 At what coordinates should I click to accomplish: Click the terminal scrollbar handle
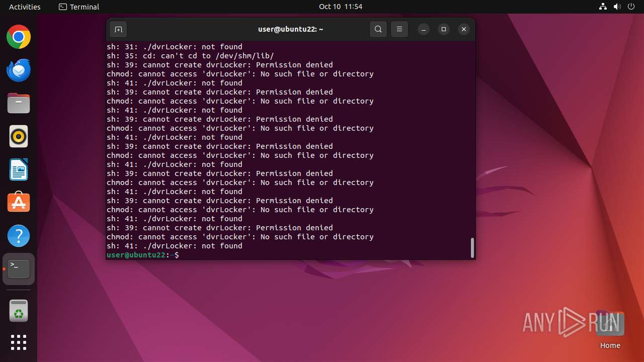472,247
